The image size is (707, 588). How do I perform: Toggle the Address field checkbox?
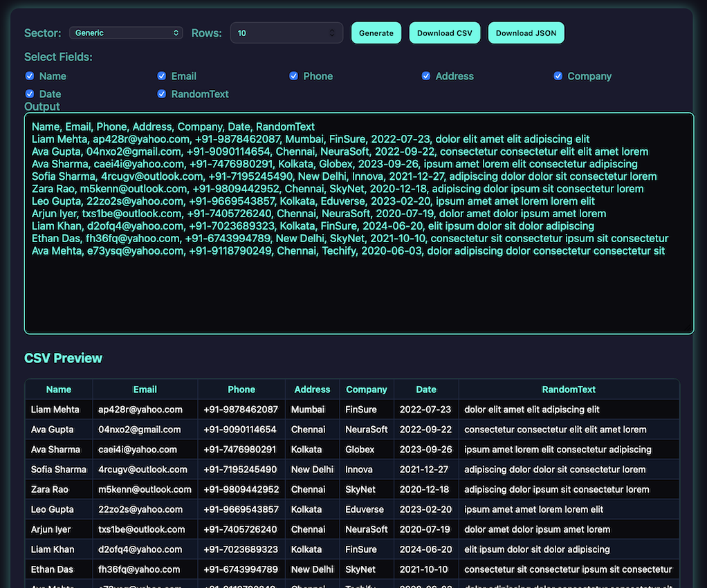425,76
